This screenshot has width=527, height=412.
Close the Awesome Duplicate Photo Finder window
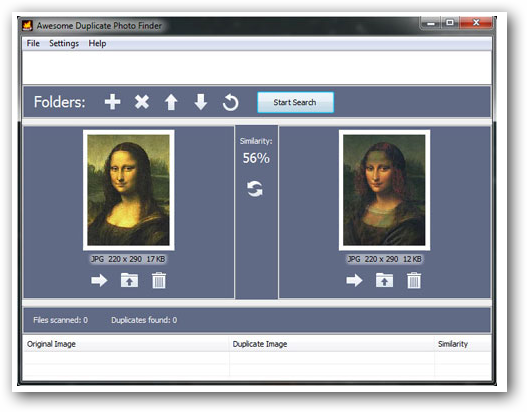[x=476, y=23]
